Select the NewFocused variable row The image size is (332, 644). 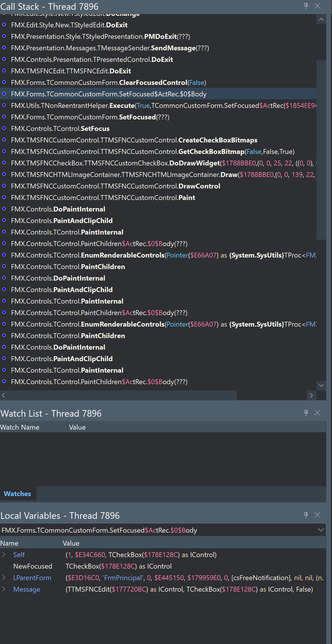(33, 566)
